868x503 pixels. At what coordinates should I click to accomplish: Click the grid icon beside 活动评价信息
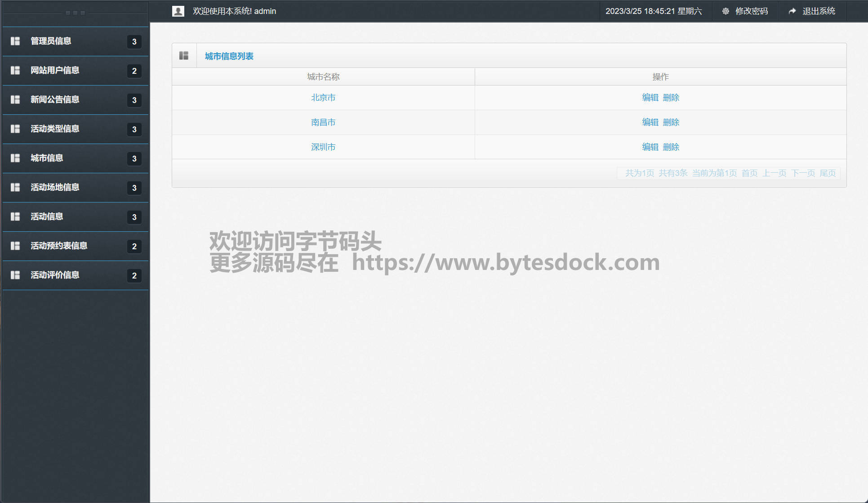pyautogui.click(x=15, y=275)
